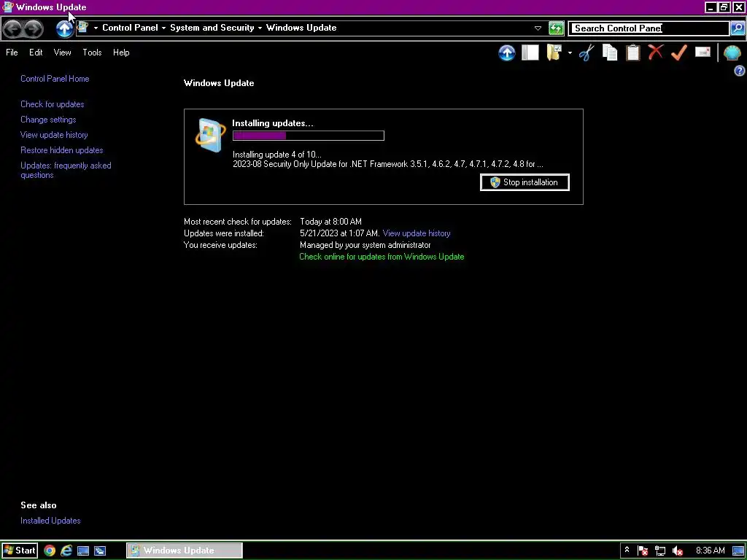Viewport: 747px width, 560px height.
Task: Open Installed Updates link
Action: click(50, 521)
